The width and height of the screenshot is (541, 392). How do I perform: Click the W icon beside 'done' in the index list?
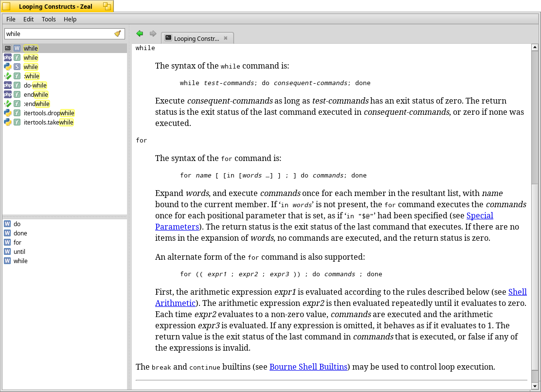[7, 233]
